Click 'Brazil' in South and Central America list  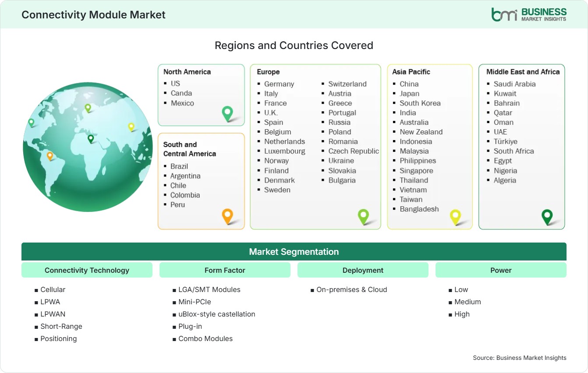pyautogui.click(x=179, y=166)
